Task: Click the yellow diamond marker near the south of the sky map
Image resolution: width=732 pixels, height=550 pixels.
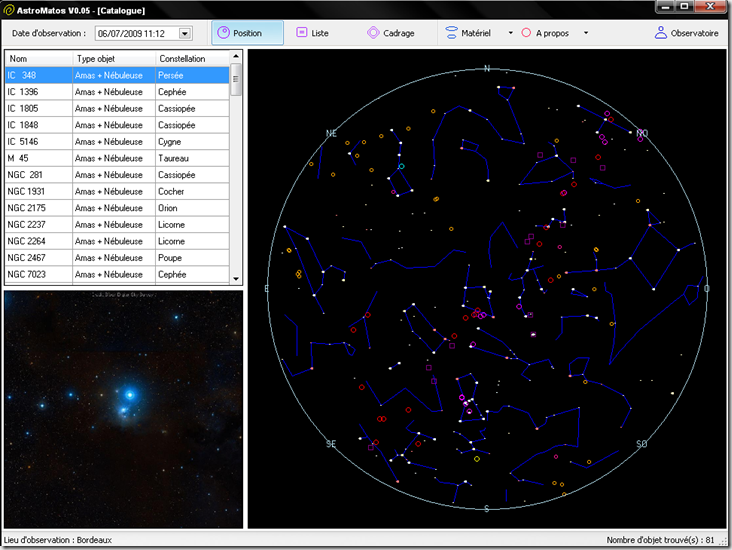Action: pos(477,459)
